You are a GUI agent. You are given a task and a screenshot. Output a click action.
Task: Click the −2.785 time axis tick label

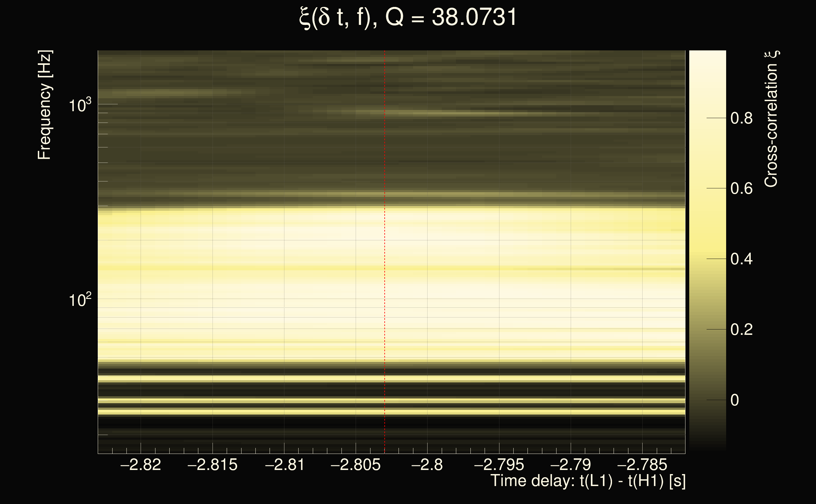[642, 465]
